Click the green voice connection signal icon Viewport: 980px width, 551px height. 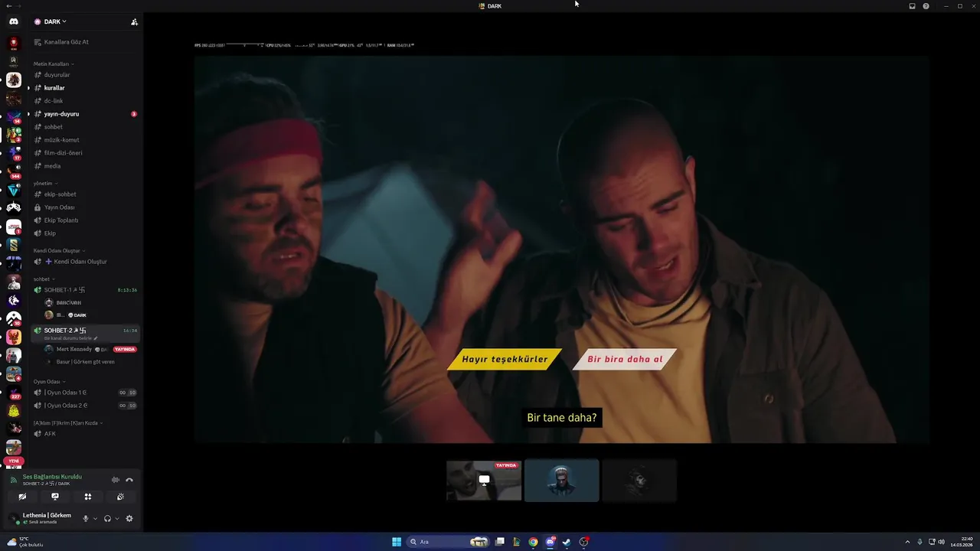pos(14,480)
